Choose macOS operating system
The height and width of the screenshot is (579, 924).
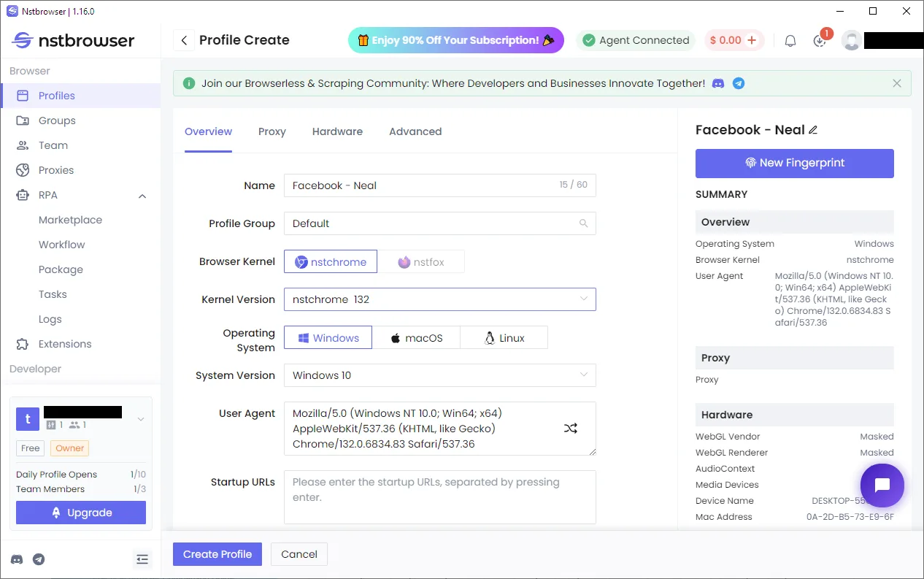[x=416, y=337]
